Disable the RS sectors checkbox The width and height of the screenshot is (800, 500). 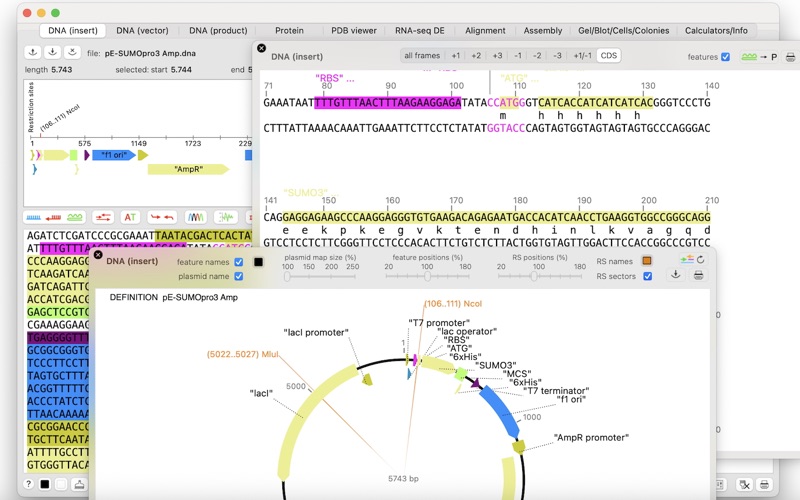[647, 276]
